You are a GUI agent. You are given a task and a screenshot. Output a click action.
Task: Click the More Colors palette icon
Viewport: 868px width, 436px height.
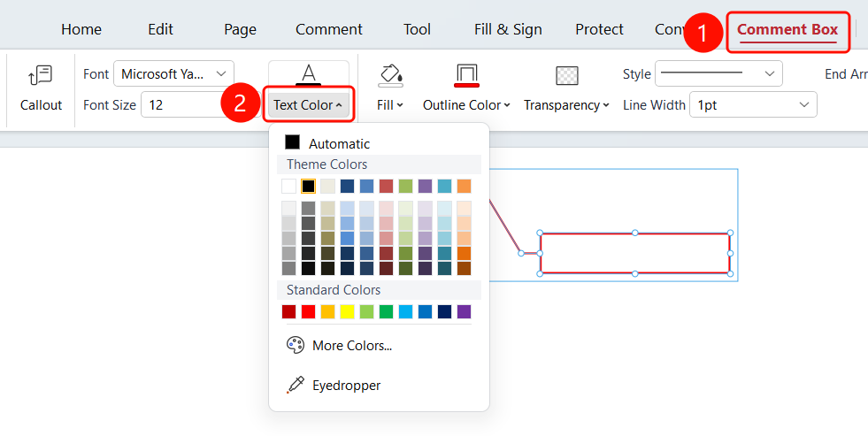(295, 345)
